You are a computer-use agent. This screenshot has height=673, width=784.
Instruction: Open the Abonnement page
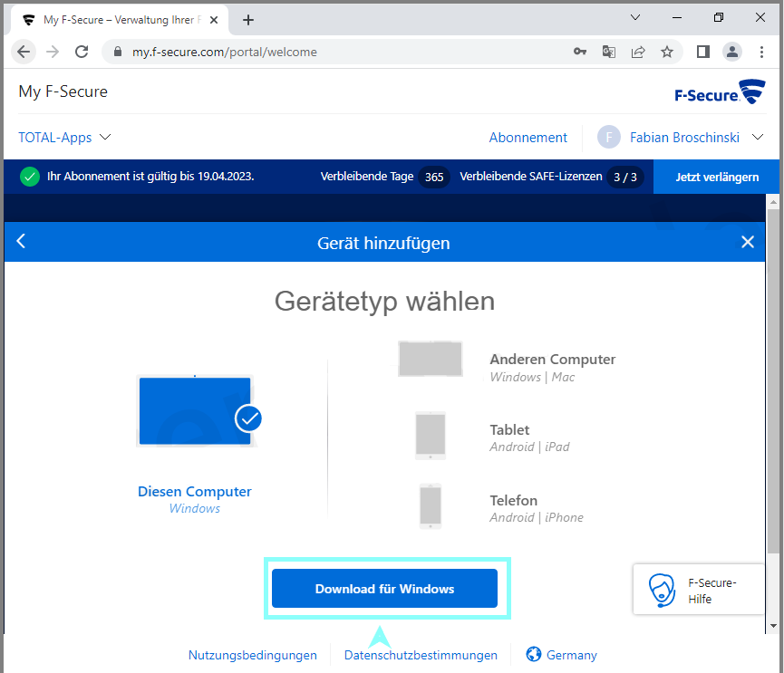528,138
